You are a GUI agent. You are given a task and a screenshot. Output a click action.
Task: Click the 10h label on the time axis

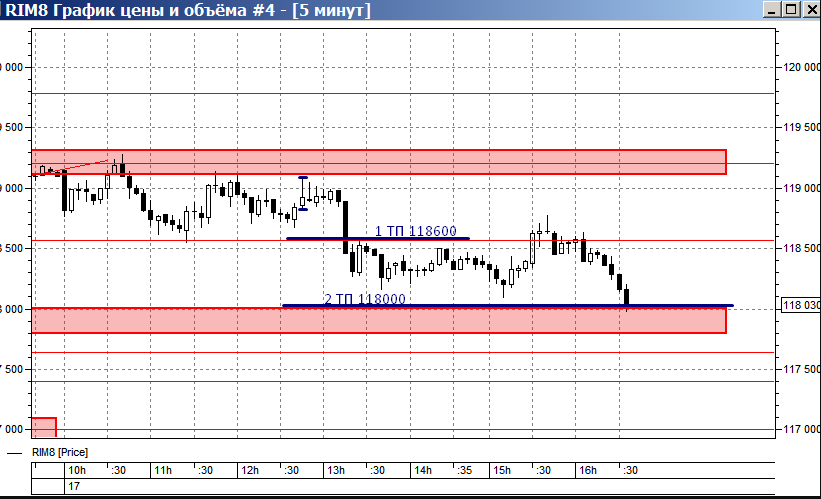(77, 470)
